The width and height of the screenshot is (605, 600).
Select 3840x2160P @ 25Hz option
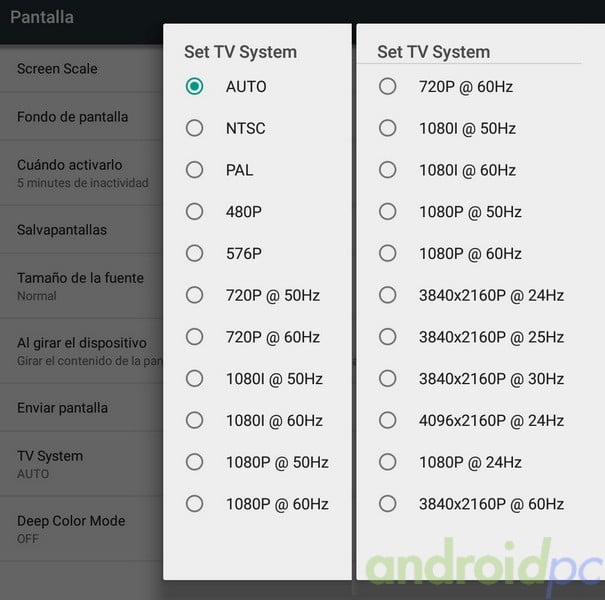(x=388, y=337)
